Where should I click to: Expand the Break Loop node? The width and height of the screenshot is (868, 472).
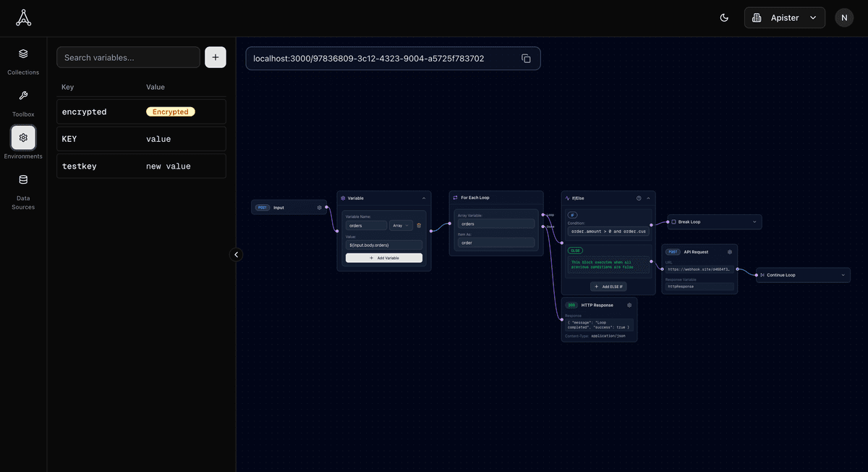(754, 222)
